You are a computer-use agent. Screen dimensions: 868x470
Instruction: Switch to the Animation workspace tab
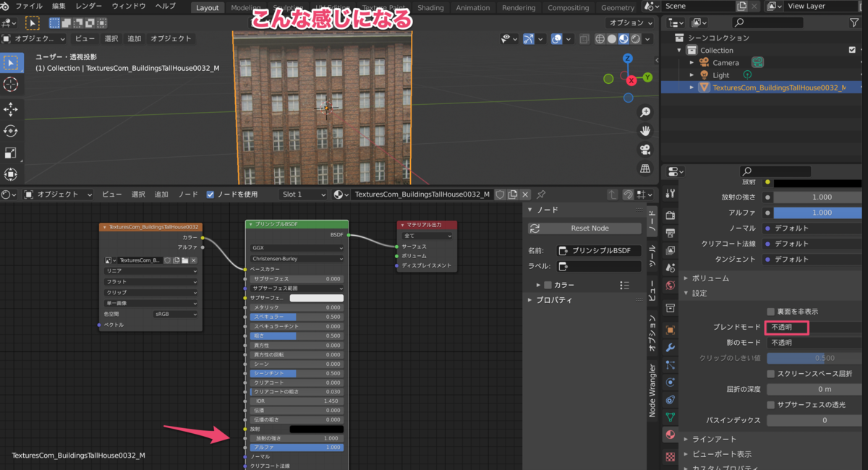[x=473, y=8]
